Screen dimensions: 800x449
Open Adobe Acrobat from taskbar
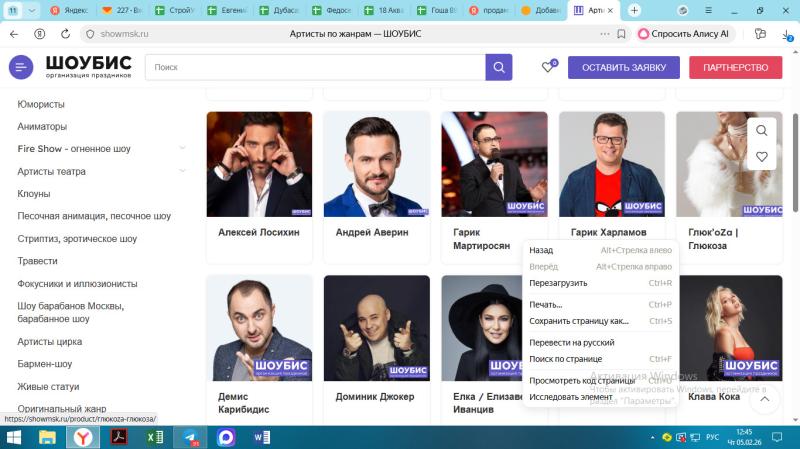coord(119,437)
